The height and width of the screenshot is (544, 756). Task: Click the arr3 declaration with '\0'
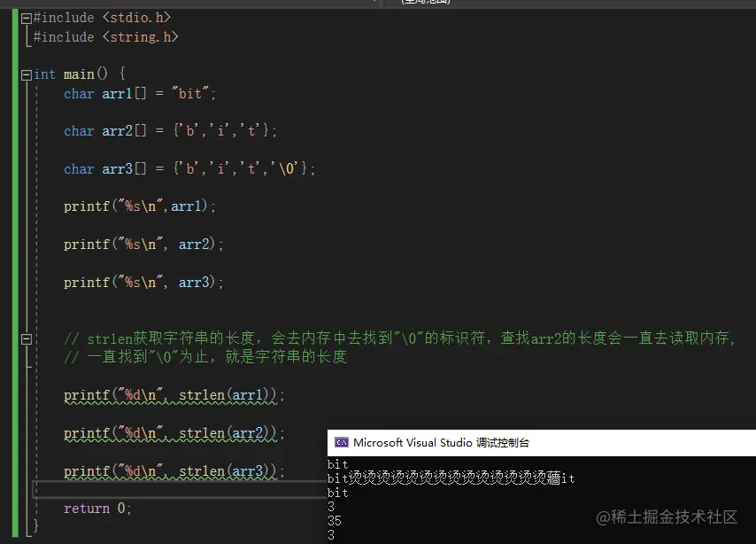point(189,168)
